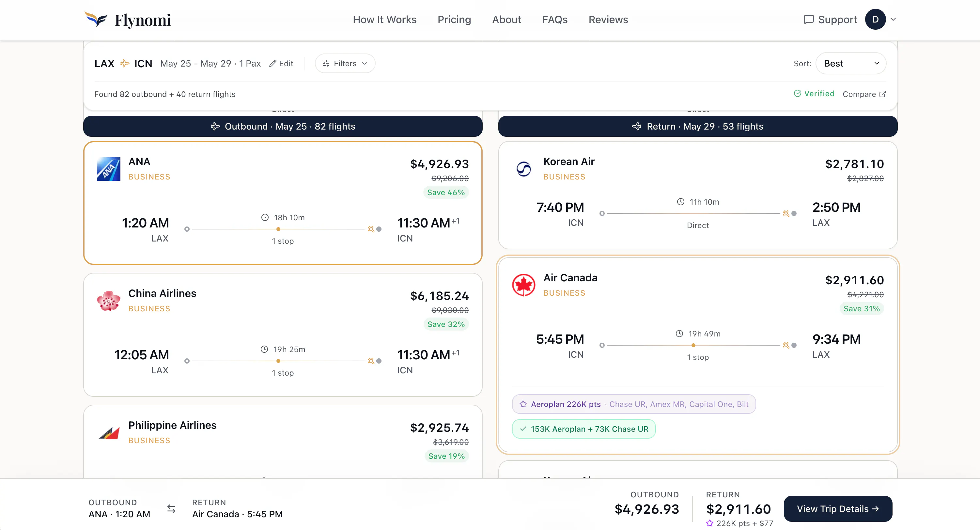Viewport: 980px width, 530px height.
Task: Click the Aeroplan 226K pts transfer partners badge
Action: (634, 404)
